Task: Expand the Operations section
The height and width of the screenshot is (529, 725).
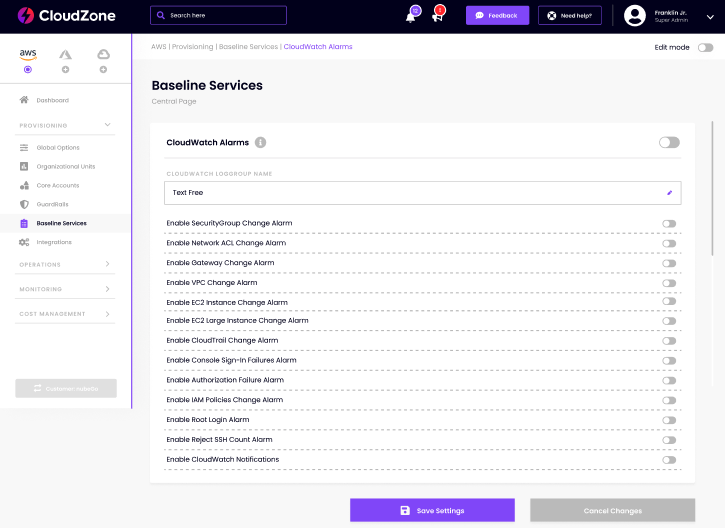Action: [x=65, y=264]
